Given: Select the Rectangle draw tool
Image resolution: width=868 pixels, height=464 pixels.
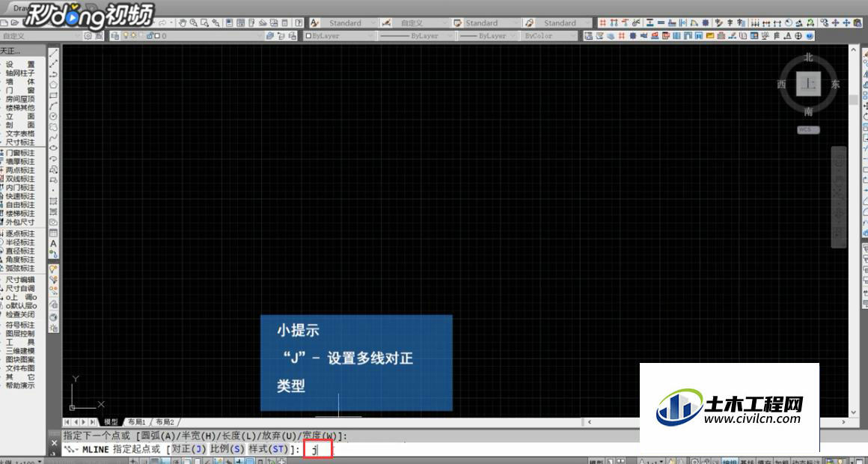Looking at the screenshot, I should pos(54,95).
